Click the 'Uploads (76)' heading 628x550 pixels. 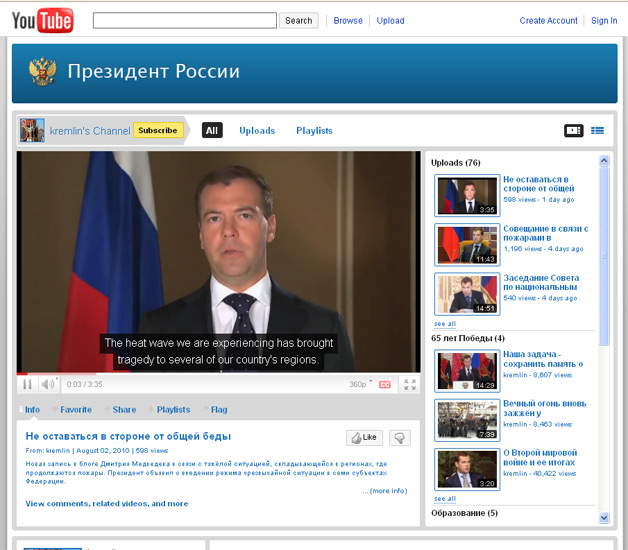point(456,163)
